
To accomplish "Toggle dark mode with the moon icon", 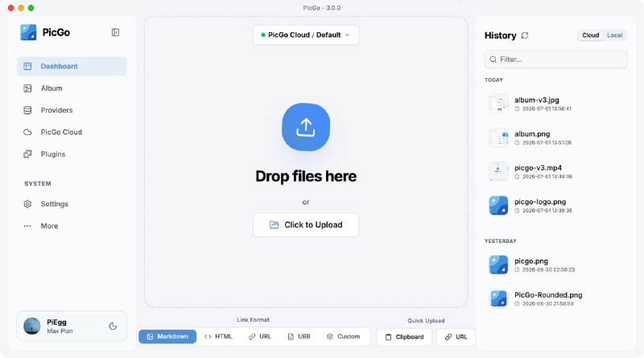I will (x=113, y=326).
